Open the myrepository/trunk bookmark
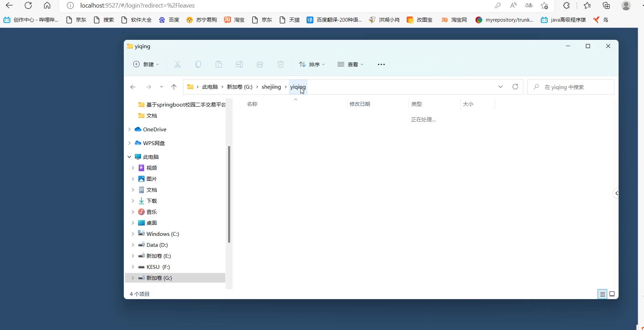 tap(504, 20)
